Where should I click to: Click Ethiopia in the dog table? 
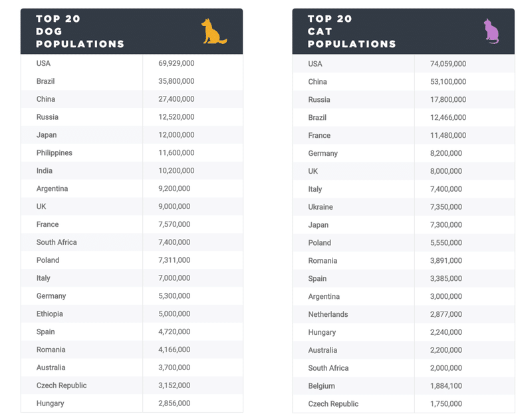tap(49, 314)
